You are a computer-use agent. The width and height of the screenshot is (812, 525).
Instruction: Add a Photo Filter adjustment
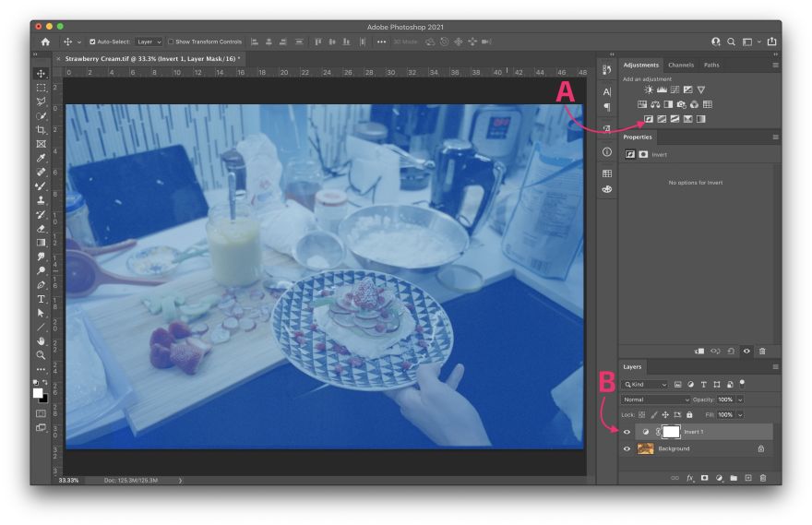(682, 104)
